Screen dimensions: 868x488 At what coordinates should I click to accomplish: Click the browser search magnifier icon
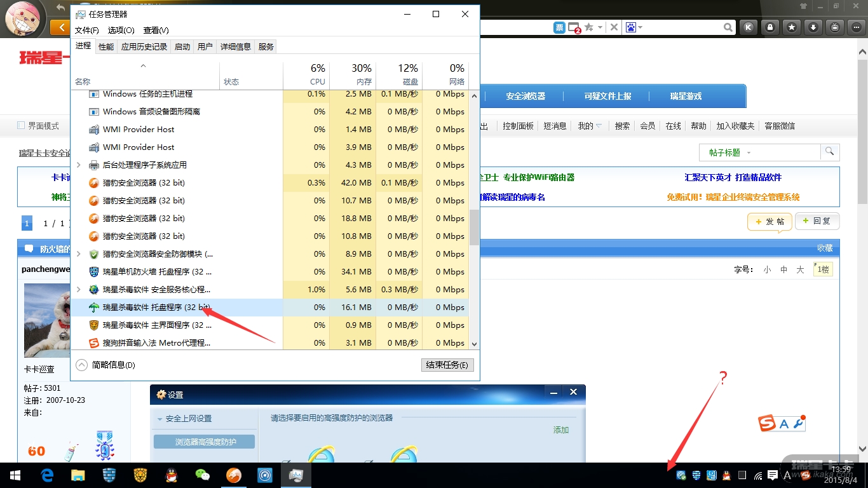[728, 27]
